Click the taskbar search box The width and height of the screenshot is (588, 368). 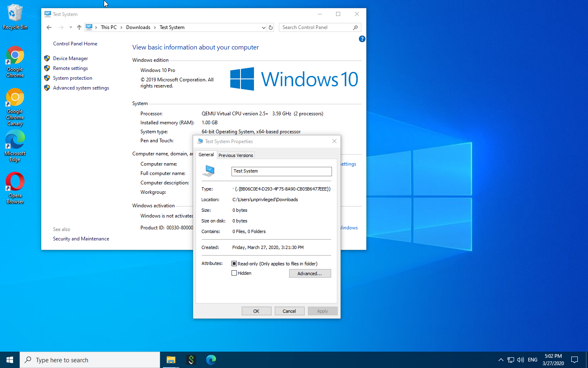tap(90, 360)
